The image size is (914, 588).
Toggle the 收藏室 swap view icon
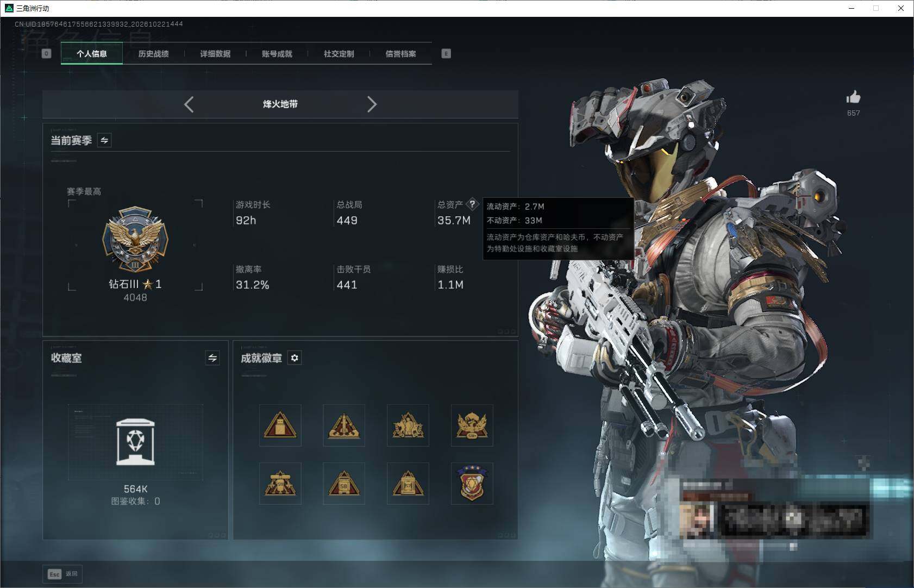pos(212,358)
